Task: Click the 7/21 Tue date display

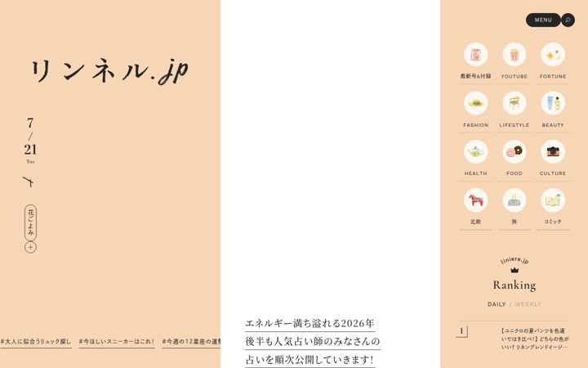Action: coord(30,141)
